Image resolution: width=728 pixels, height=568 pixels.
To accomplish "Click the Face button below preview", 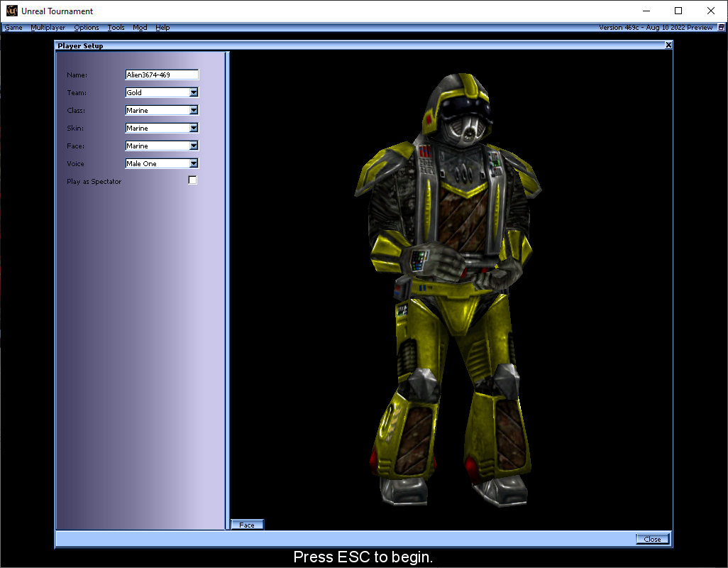I will [x=247, y=525].
